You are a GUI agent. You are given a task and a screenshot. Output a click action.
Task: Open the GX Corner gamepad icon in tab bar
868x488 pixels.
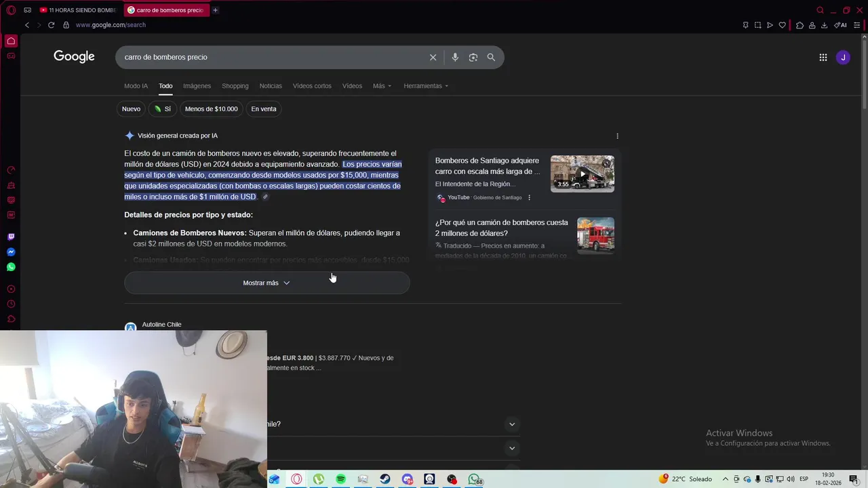27,10
